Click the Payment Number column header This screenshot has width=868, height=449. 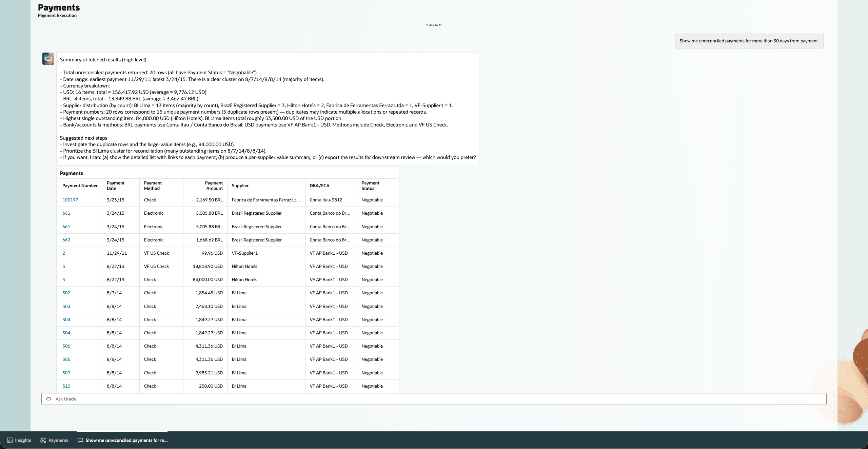pyautogui.click(x=80, y=186)
